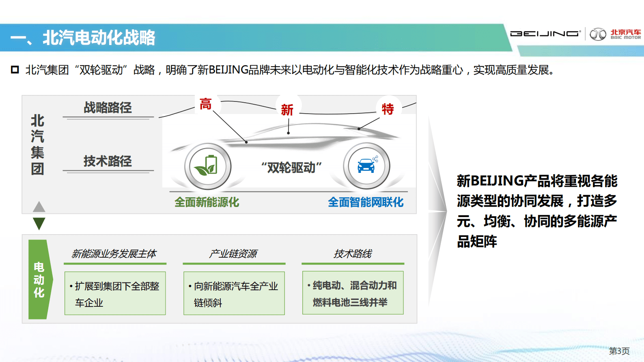Select the green 全面新能源化 caption
Screen dimensions: 644x362
point(207,202)
